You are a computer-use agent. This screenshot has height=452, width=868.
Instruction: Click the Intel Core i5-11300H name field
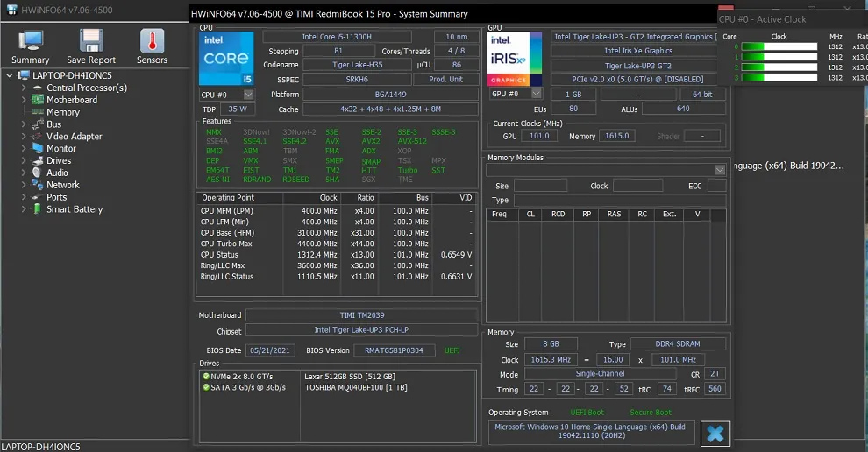click(337, 37)
